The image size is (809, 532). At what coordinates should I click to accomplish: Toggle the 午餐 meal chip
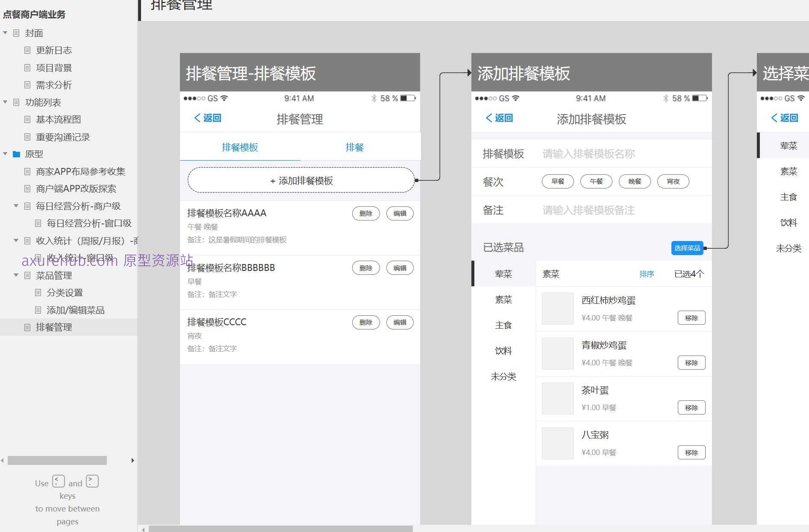click(x=596, y=182)
